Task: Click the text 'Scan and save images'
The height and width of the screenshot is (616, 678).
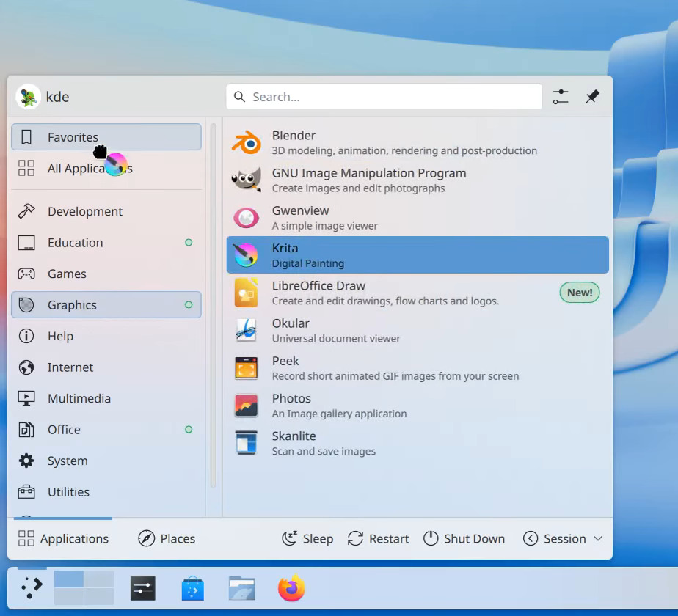Action: pyautogui.click(x=324, y=451)
